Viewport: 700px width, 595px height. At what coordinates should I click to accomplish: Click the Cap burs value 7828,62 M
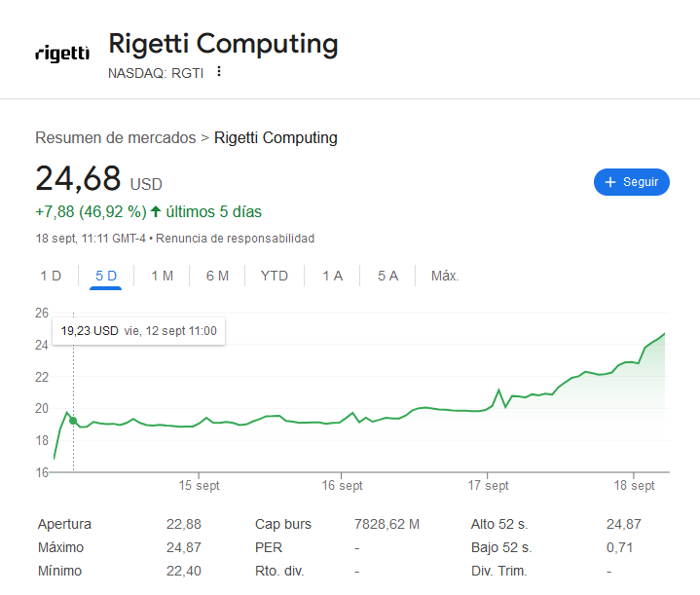[x=387, y=524]
